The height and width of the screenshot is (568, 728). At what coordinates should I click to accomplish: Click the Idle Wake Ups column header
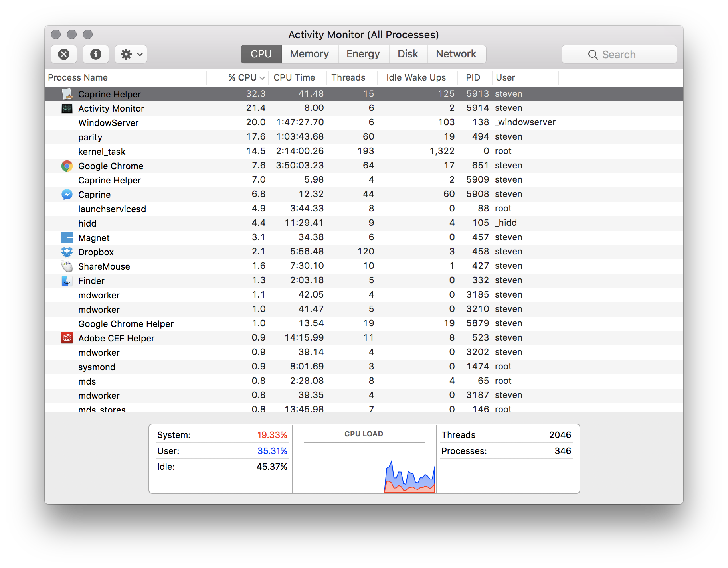point(415,77)
